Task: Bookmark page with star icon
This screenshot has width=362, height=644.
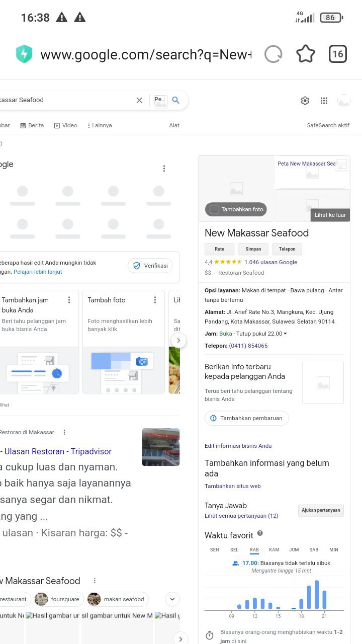Action: [305, 54]
